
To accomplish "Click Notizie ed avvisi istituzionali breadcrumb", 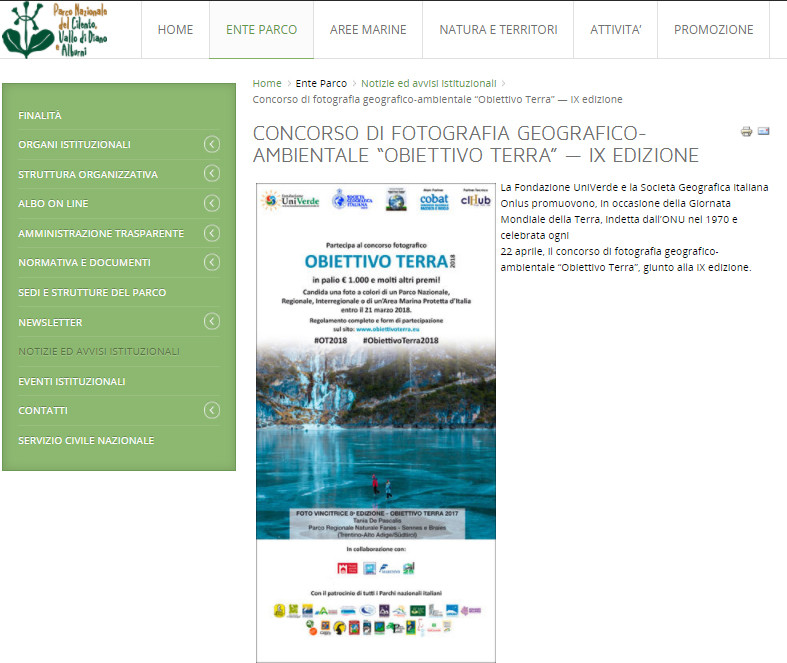I will pyautogui.click(x=428, y=83).
